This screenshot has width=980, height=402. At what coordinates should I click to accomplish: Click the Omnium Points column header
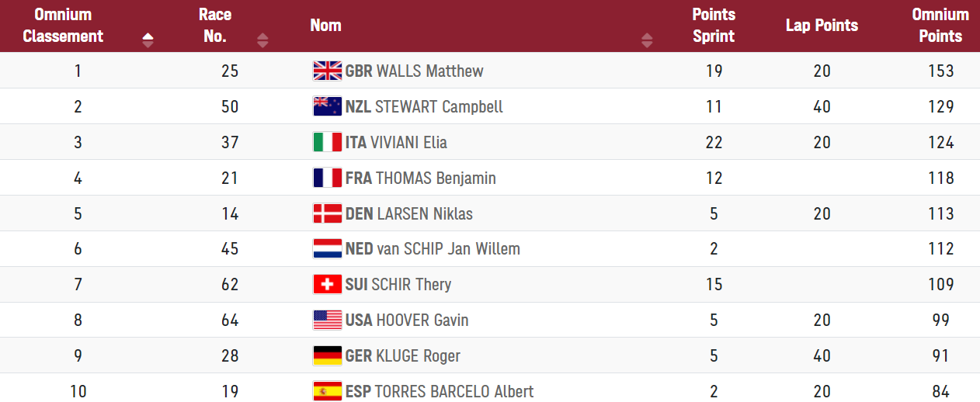(940, 26)
